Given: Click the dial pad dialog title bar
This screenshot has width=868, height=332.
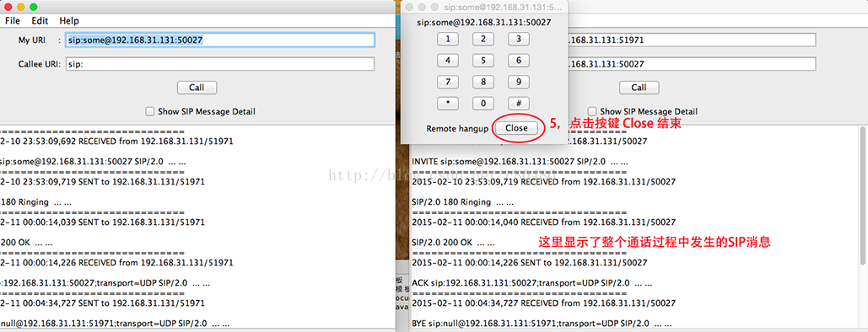Looking at the screenshot, I should coord(483,8).
